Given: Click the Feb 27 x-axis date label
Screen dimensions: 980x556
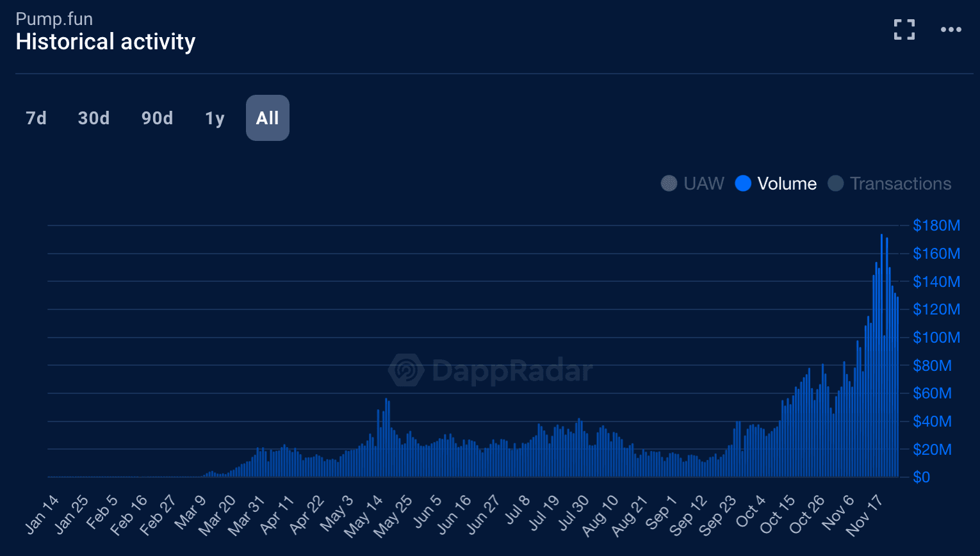Looking at the screenshot, I should (158, 515).
